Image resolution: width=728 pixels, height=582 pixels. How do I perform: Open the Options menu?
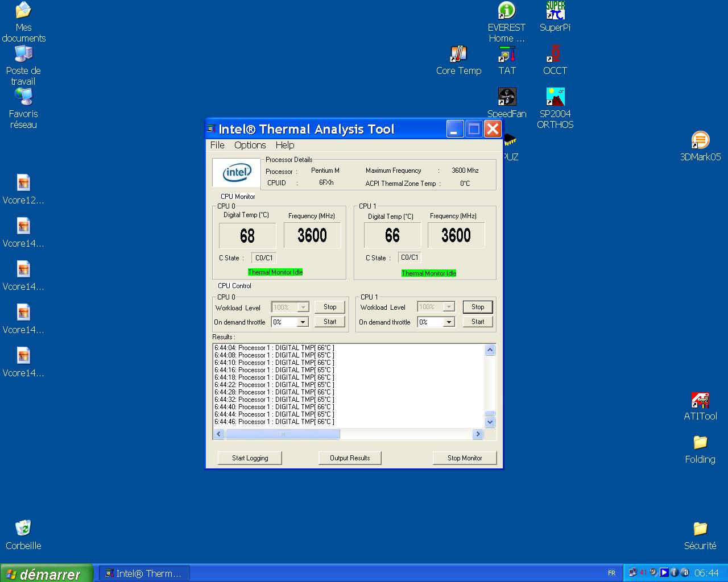pos(250,145)
